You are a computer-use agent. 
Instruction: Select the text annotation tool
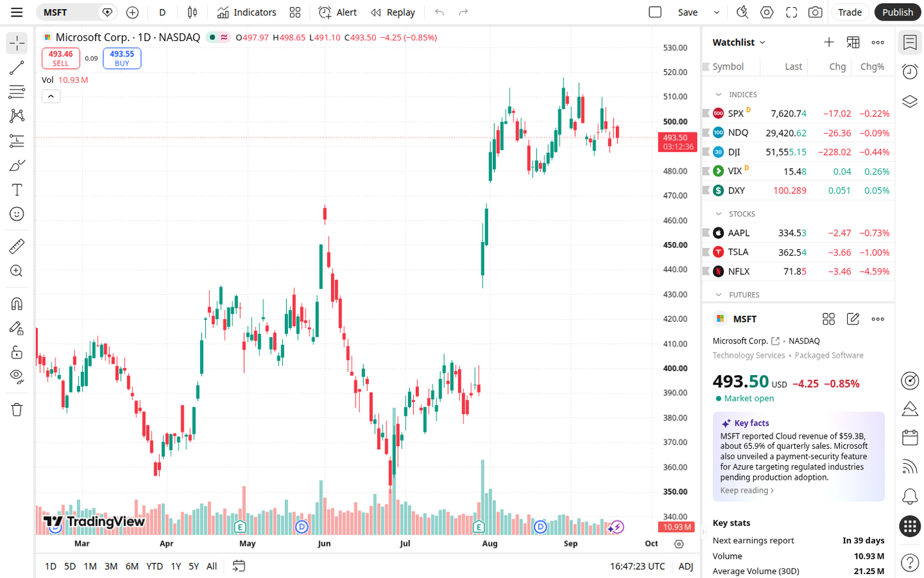pyautogui.click(x=17, y=190)
